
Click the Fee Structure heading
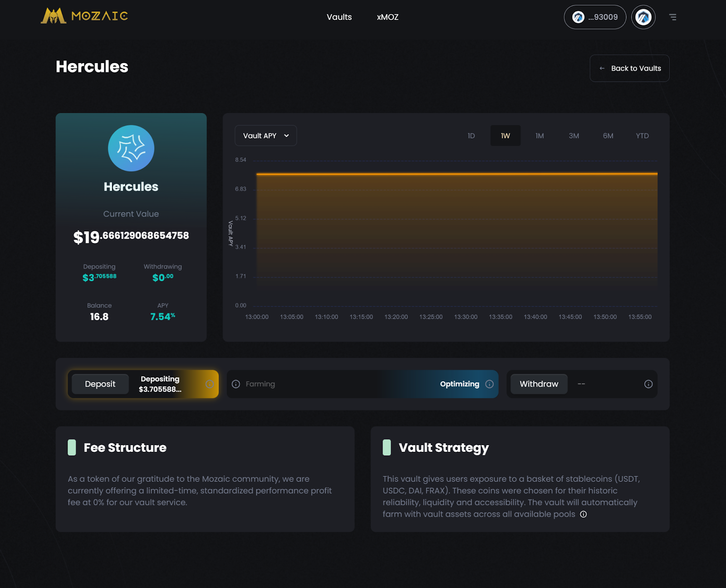point(125,448)
